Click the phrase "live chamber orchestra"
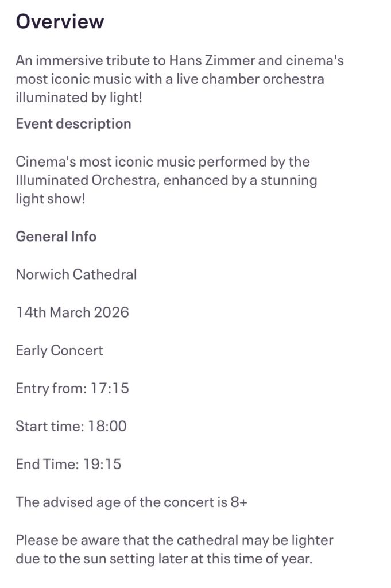 [251, 79]
